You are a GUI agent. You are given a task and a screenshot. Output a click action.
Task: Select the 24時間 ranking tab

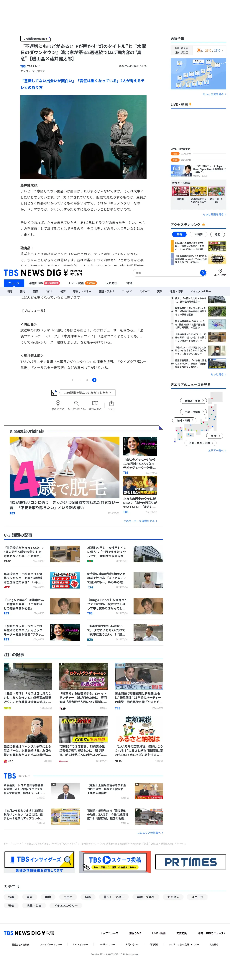[x=198, y=234]
